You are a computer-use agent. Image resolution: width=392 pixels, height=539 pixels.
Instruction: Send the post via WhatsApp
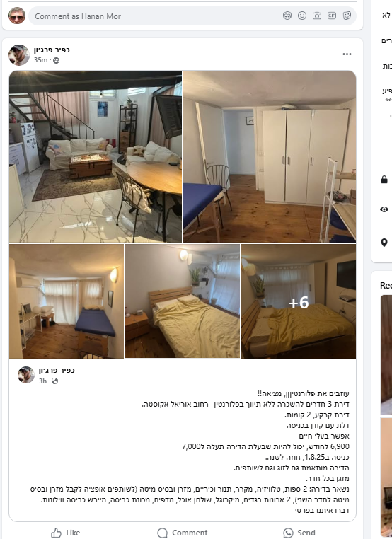[x=299, y=533]
